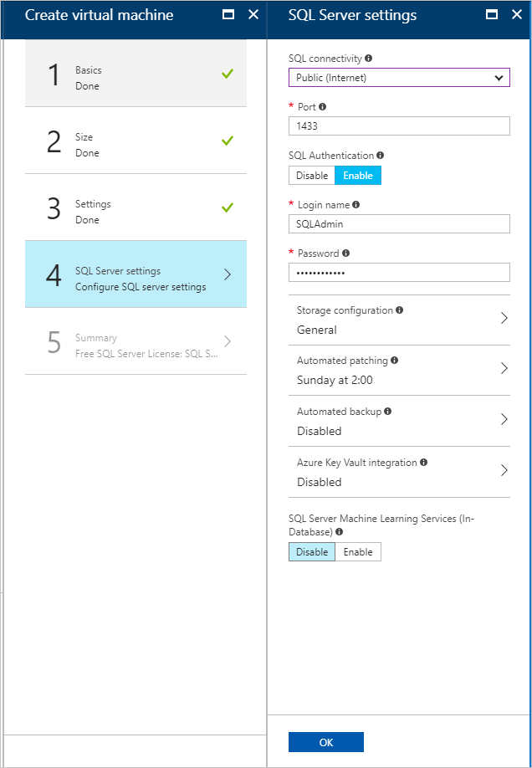Open the SQL connectivity dropdown

pyautogui.click(x=399, y=78)
